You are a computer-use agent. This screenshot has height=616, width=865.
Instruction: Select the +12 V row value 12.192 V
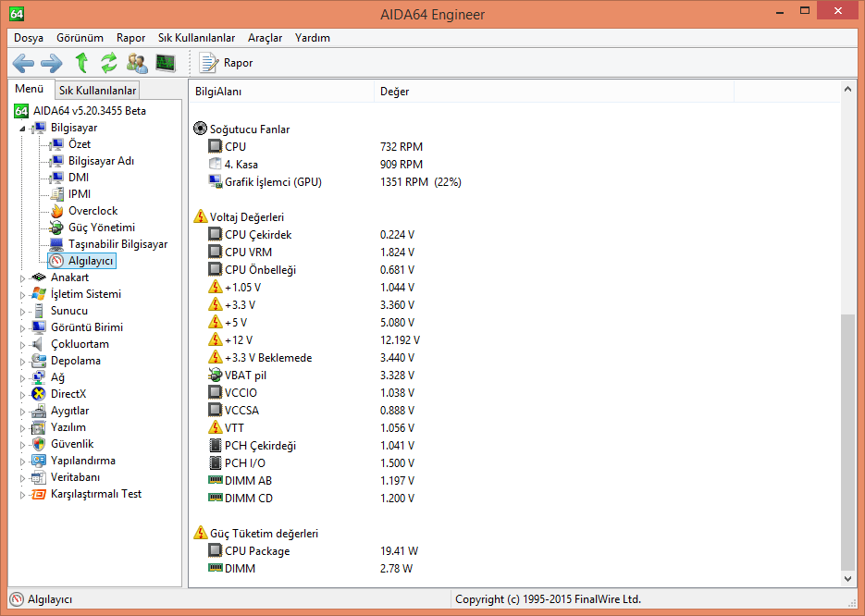(x=400, y=340)
